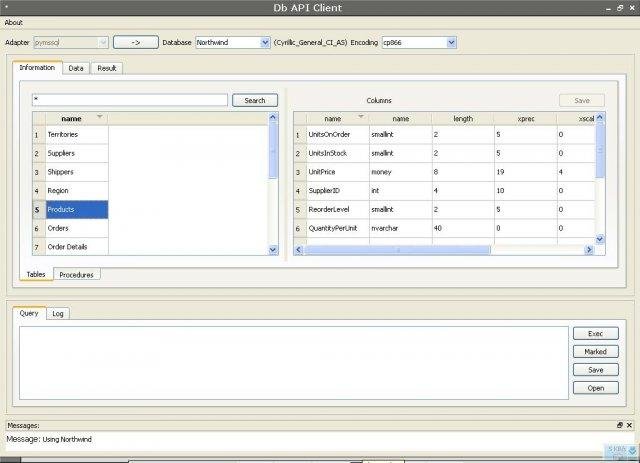Click the arrow connect button
Viewport: 640px width, 463px height.
[136, 42]
